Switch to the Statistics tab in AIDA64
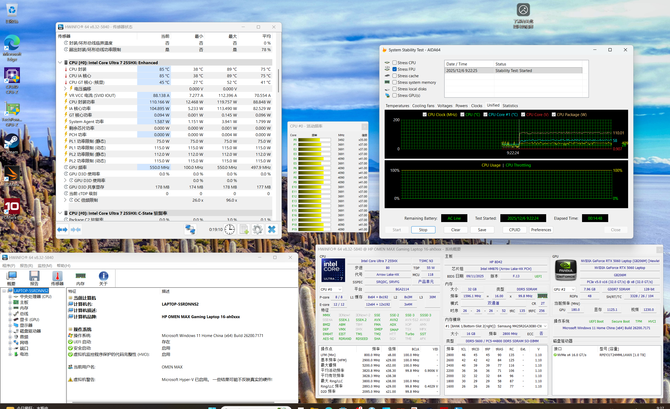 510,105
